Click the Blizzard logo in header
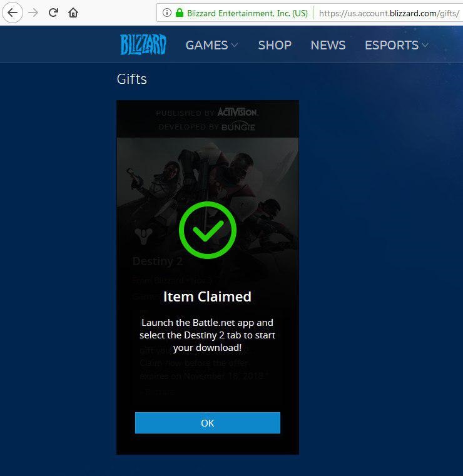This screenshot has height=476, width=463. [x=143, y=45]
